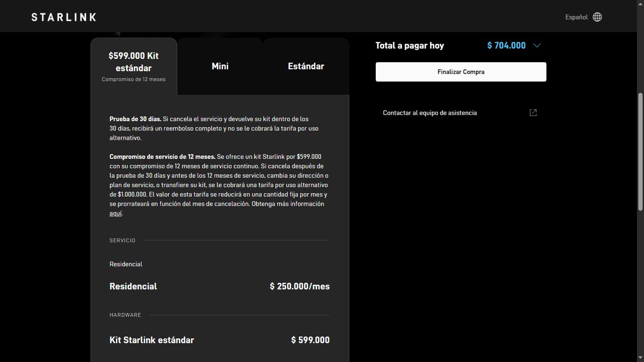Click the $ 704.000 total amount
Image resolution: width=644 pixels, height=362 pixels.
[x=506, y=45]
